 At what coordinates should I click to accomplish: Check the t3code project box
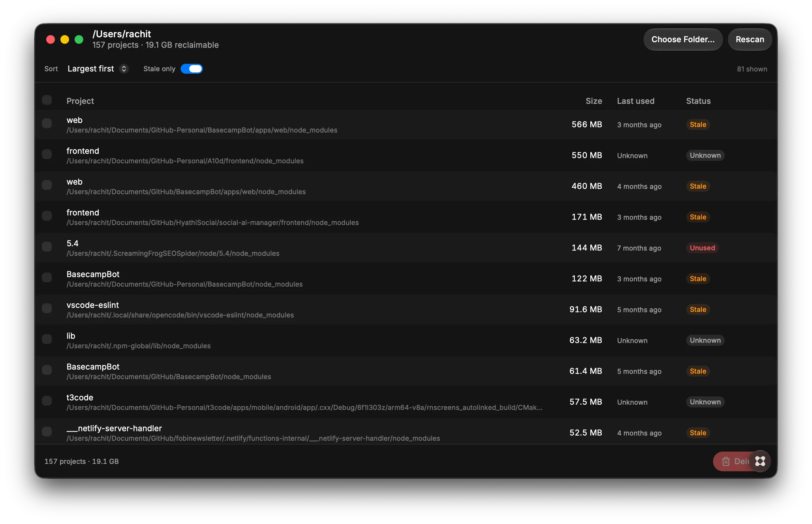point(47,400)
